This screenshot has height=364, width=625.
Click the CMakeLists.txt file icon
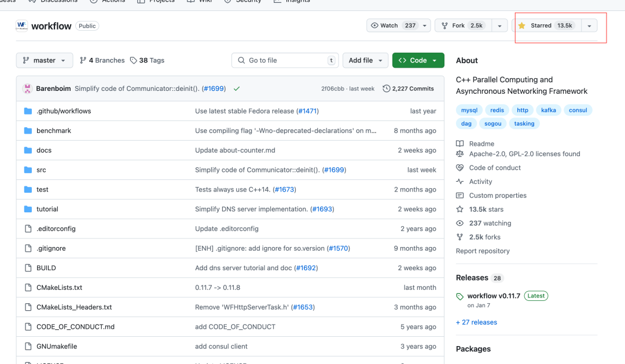28,288
